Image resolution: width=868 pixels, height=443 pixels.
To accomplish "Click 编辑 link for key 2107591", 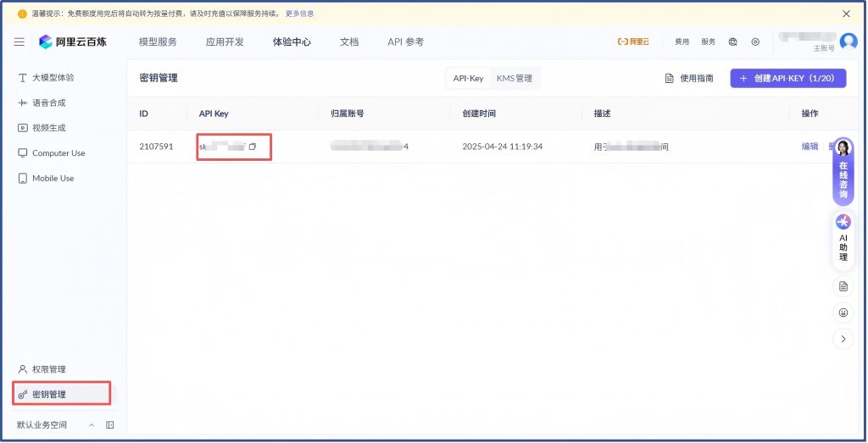I will [x=810, y=147].
